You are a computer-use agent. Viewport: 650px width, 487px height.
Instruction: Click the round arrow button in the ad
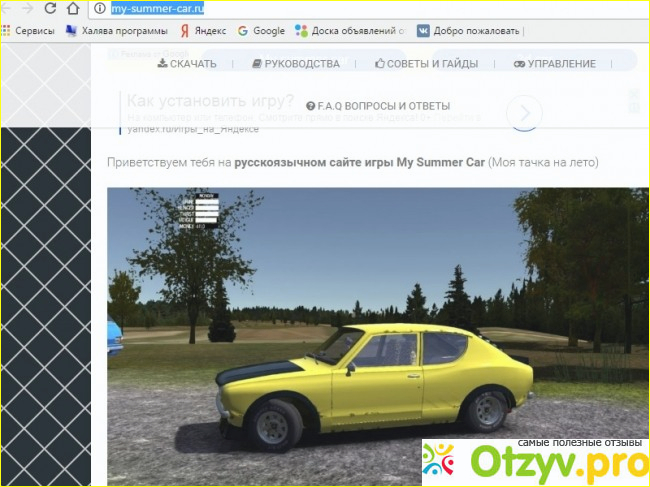[524, 112]
